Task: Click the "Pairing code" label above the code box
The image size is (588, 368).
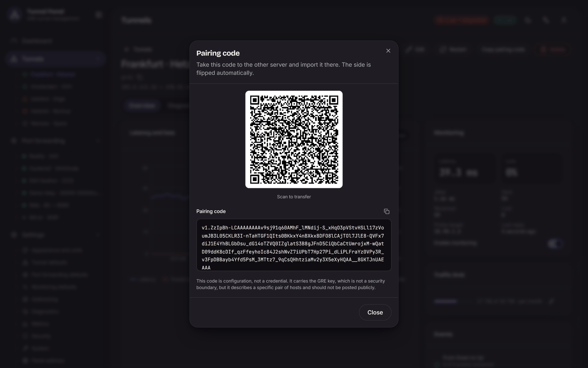Action: (x=211, y=211)
